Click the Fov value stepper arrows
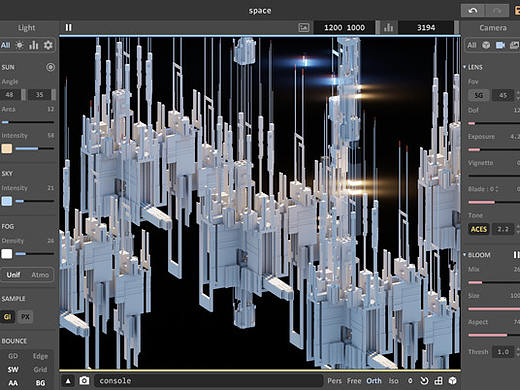Image resolution: width=520 pixels, height=390 pixels. tap(517, 95)
